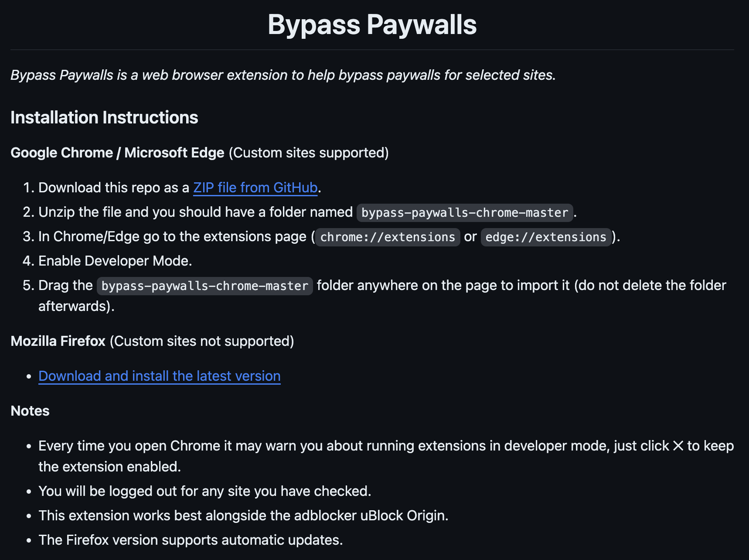Click the uBlock Origin adblocker note
749x560 pixels.
(243, 516)
